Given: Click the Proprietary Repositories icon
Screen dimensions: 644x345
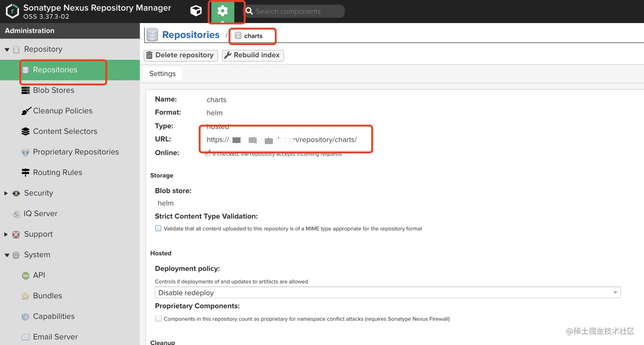Looking at the screenshot, I should 26,152.
